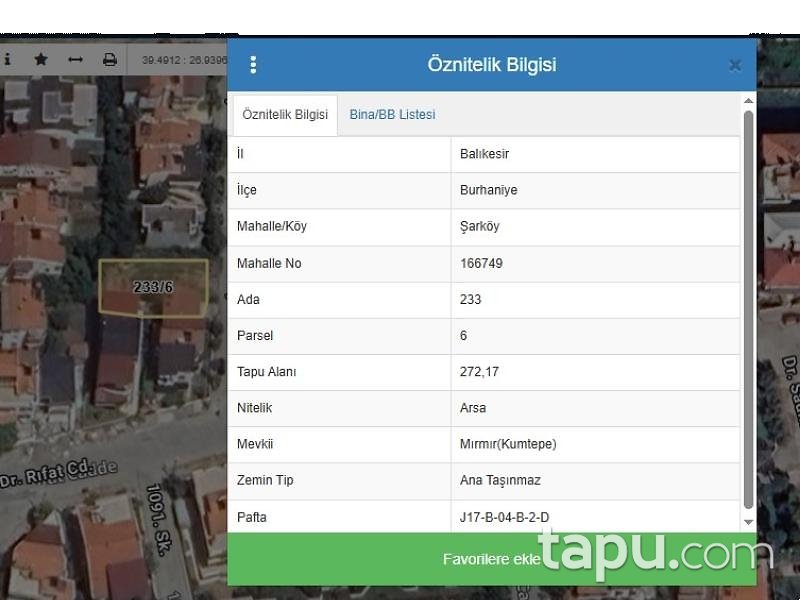Click the Zemin Tip row label
This screenshot has height=600, width=800.
click(265, 480)
